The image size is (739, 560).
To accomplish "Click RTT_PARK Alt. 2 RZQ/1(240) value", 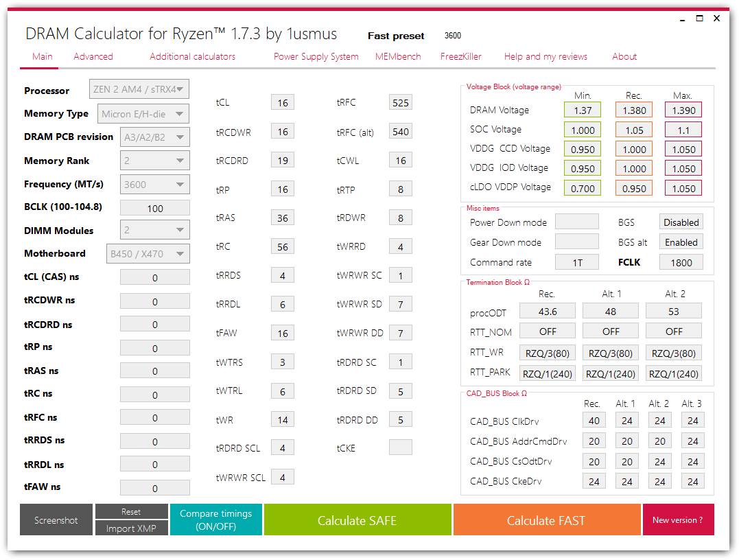I will [x=674, y=373].
